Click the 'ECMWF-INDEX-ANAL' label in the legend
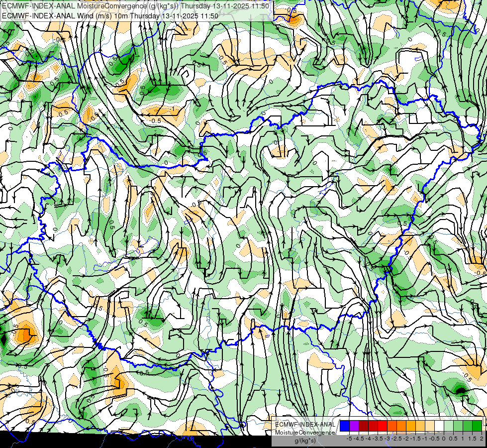Image resolution: width=487 pixels, height=448 pixels. [x=305, y=425]
